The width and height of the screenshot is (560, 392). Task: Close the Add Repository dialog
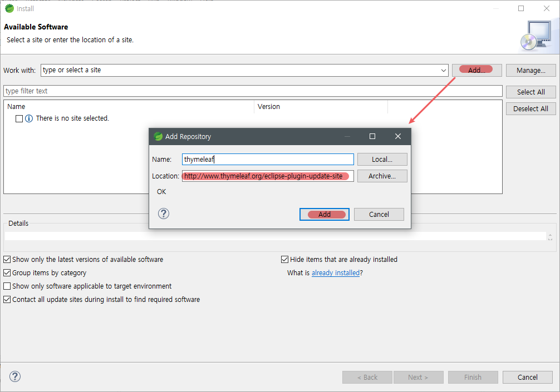397,136
